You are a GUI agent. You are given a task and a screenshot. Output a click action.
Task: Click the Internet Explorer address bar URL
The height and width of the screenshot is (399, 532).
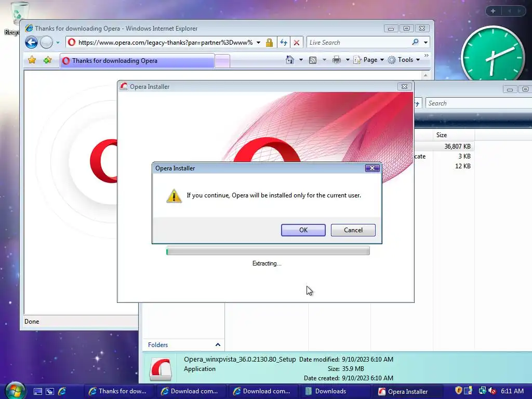165,43
